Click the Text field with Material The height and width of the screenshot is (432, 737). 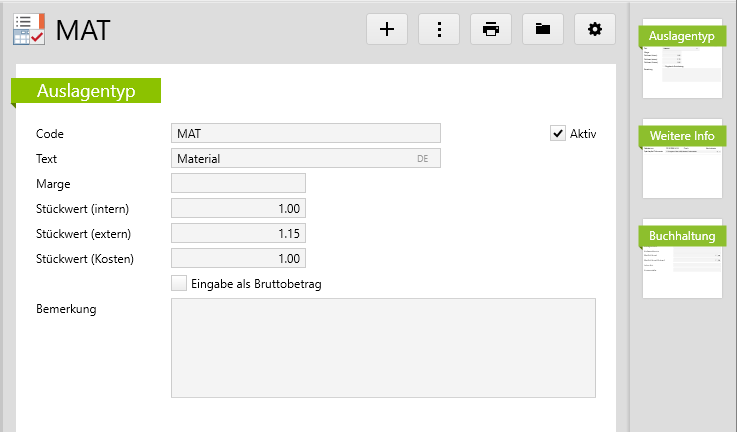290,159
